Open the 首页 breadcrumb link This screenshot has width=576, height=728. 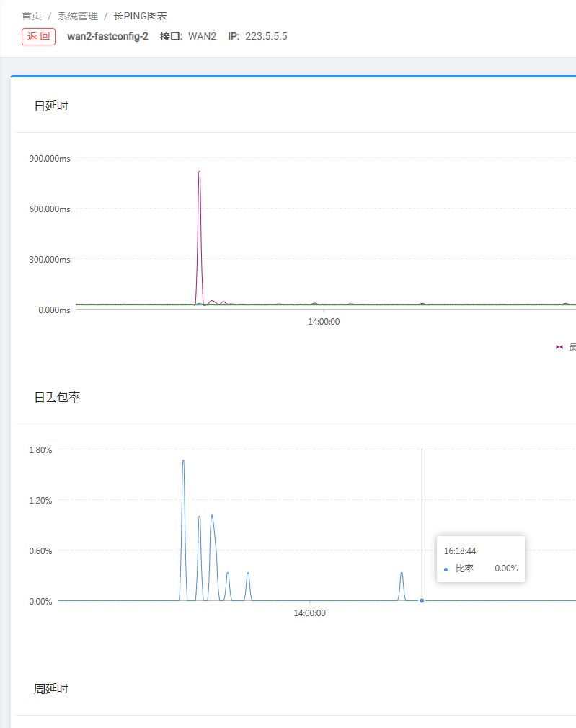pos(32,15)
